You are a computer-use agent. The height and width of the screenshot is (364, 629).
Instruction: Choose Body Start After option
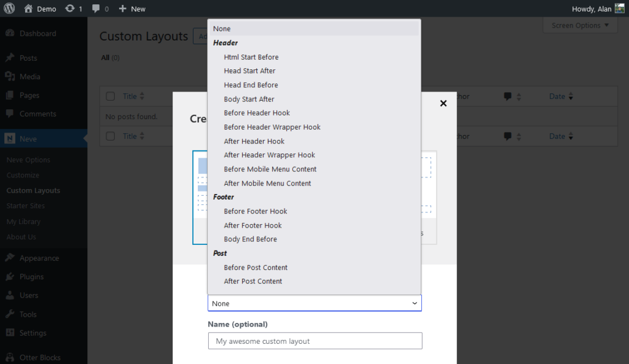314,99
